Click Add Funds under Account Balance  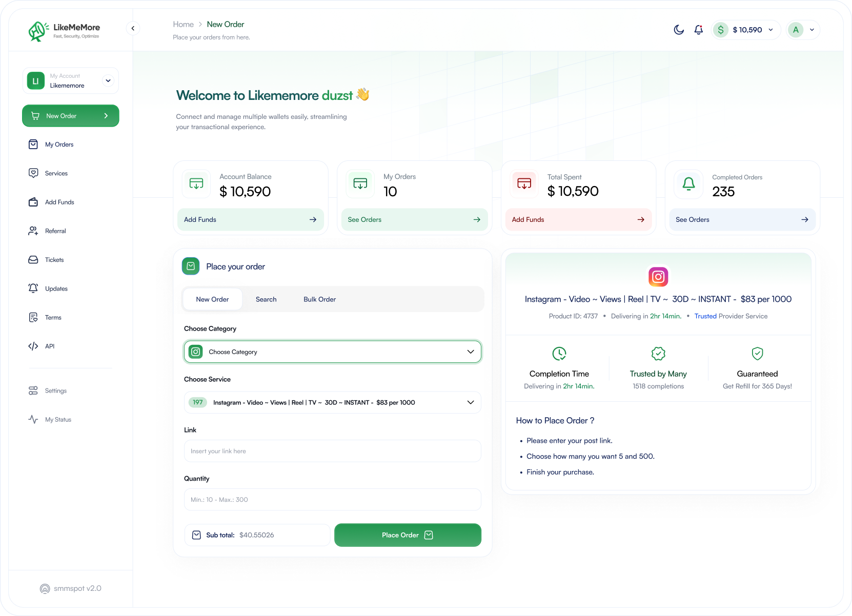tap(250, 220)
